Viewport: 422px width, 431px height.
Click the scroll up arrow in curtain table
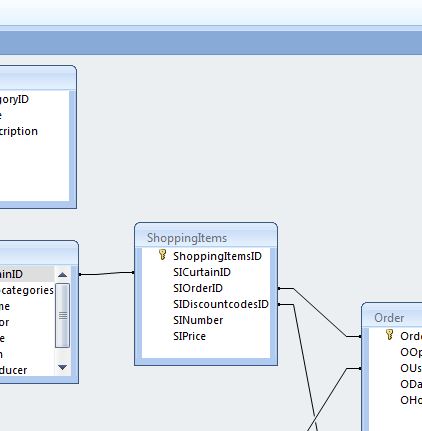[x=62, y=275]
